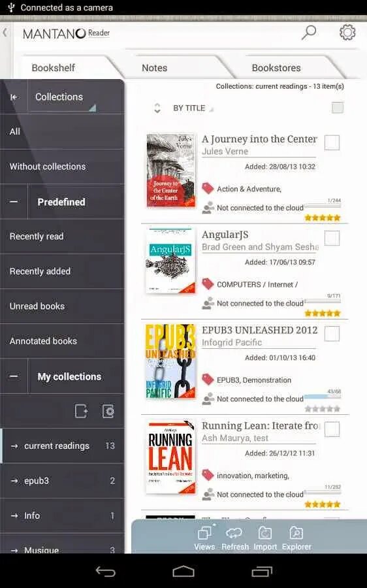Check the box for AngularJS book

332,238
